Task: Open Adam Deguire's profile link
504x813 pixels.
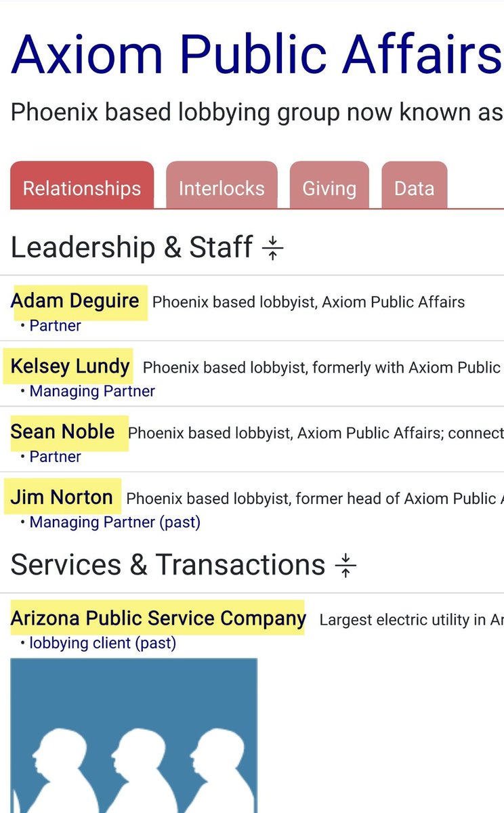Action: [75, 300]
